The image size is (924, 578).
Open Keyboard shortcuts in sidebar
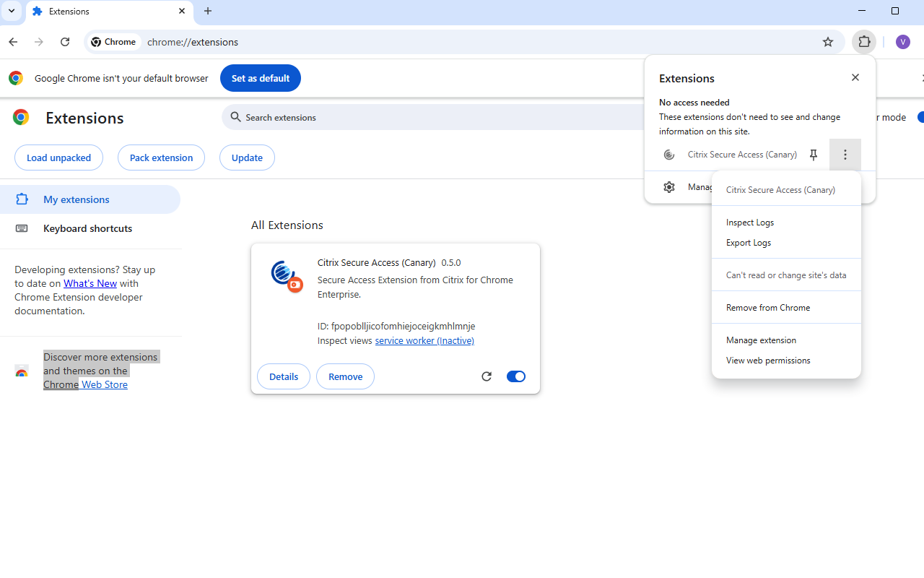[90, 228]
